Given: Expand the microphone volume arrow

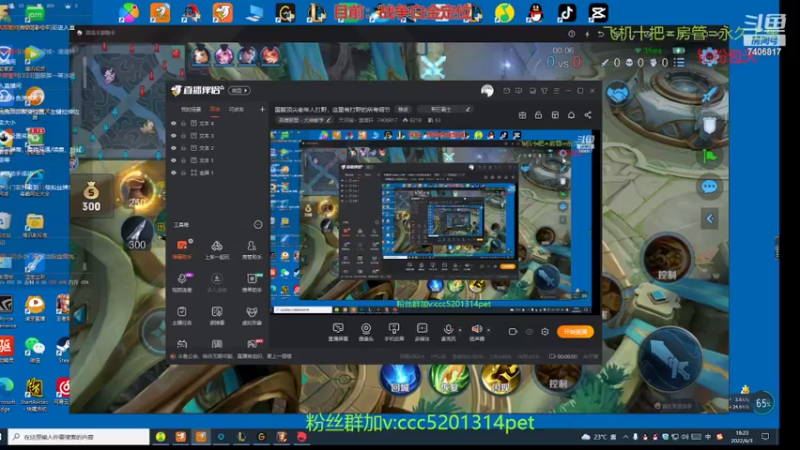Looking at the screenshot, I should coord(460,330).
